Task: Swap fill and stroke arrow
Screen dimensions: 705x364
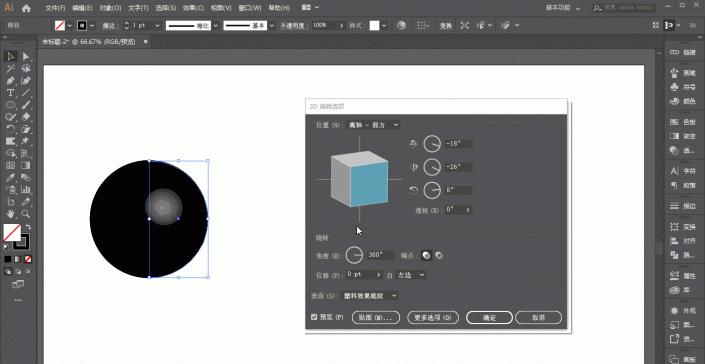Action: pyautogui.click(x=28, y=227)
